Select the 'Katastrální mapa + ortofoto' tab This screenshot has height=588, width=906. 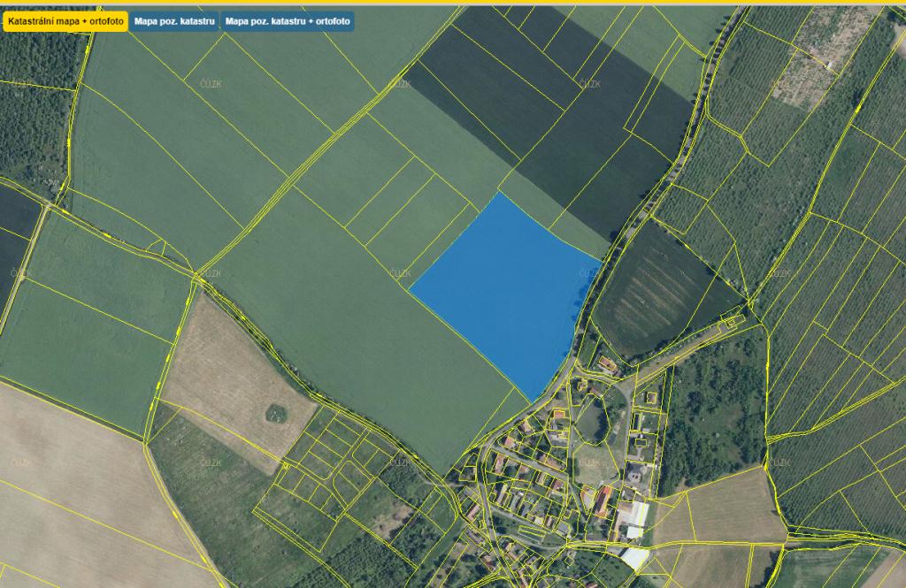point(65,20)
